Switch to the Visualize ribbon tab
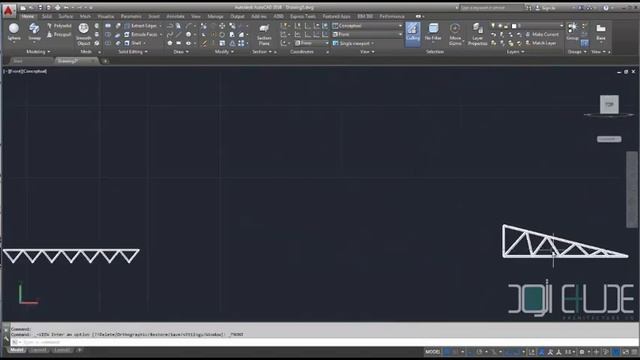Screen dimensions: 640x360 click(x=106, y=17)
